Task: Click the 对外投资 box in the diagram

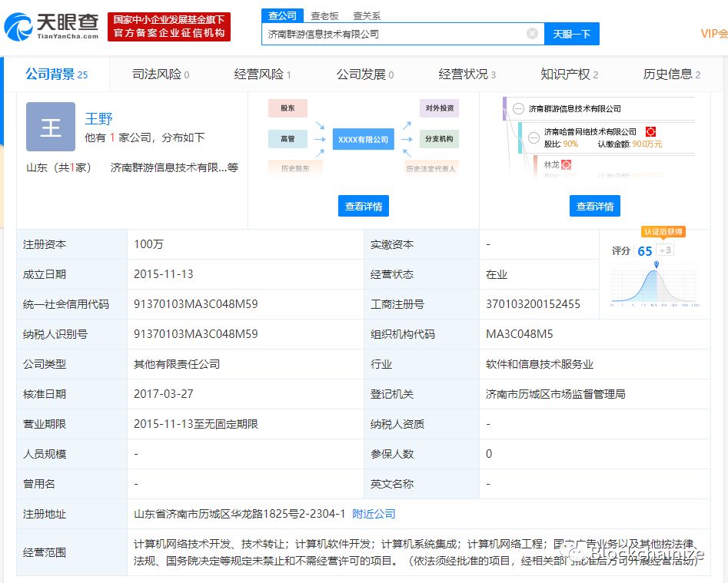Action: pyautogui.click(x=439, y=108)
